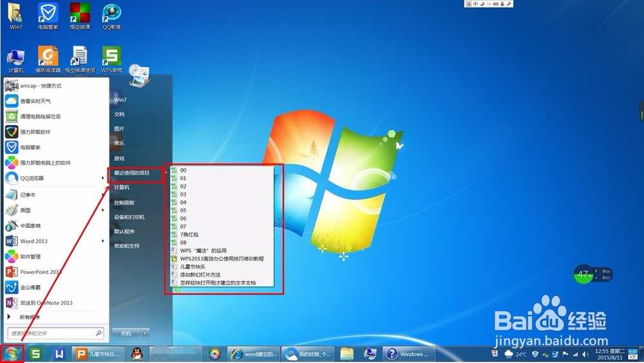Open File Explorer folder on taskbar

click(347, 353)
